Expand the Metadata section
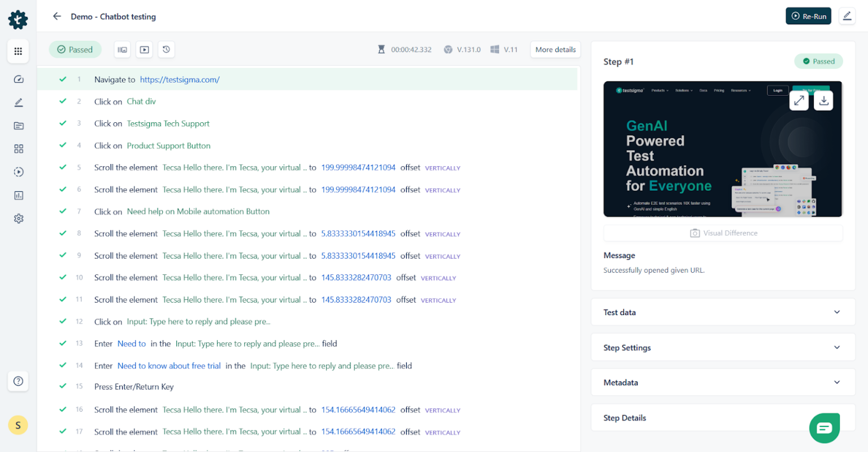Image resolution: width=868 pixels, height=452 pixels. click(723, 382)
